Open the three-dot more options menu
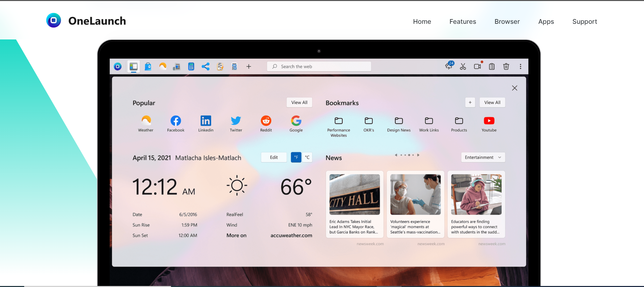This screenshot has width=644, height=287. (520, 67)
